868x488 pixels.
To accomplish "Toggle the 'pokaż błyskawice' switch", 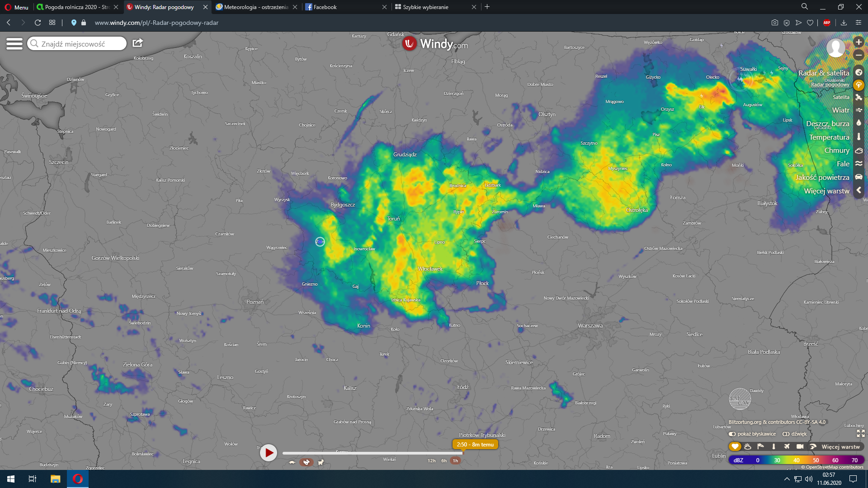I will pos(732,434).
